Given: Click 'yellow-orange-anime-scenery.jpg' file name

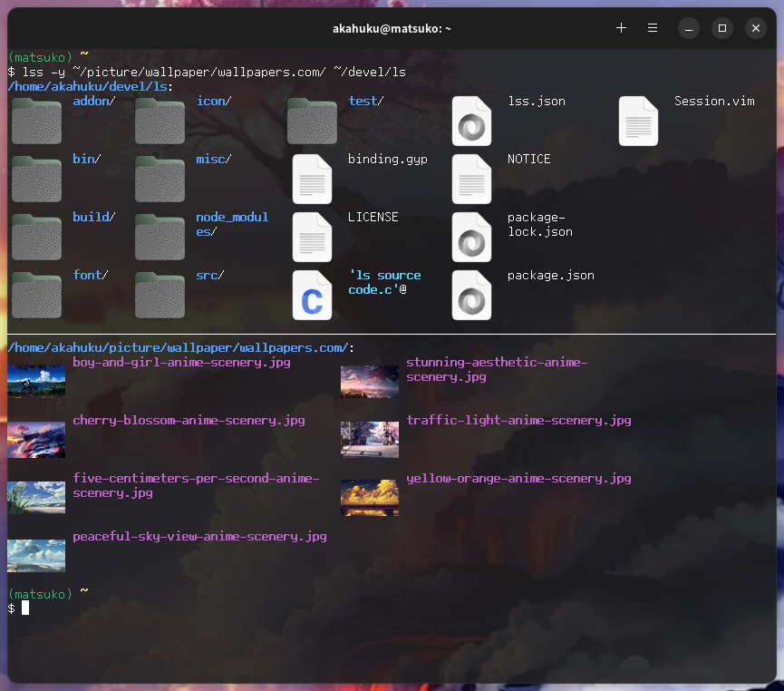Looking at the screenshot, I should pyautogui.click(x=519, y=478).
